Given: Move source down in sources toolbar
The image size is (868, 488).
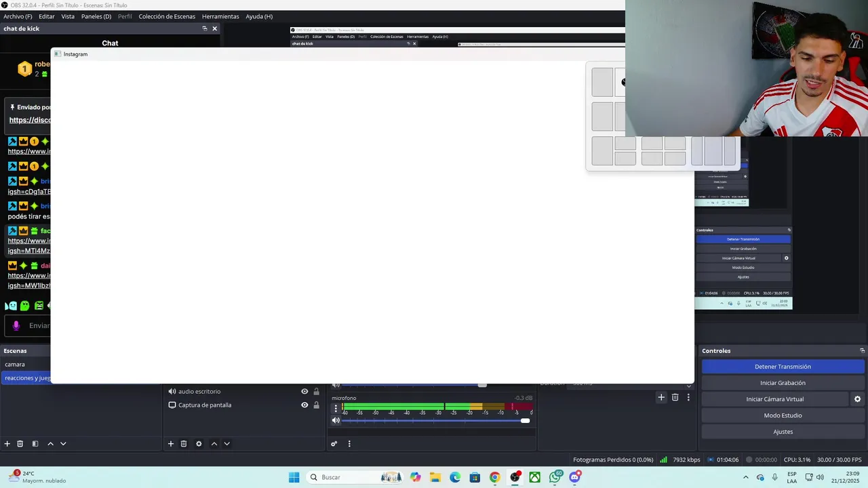Looking at the screenshot, I should (226, 444).
